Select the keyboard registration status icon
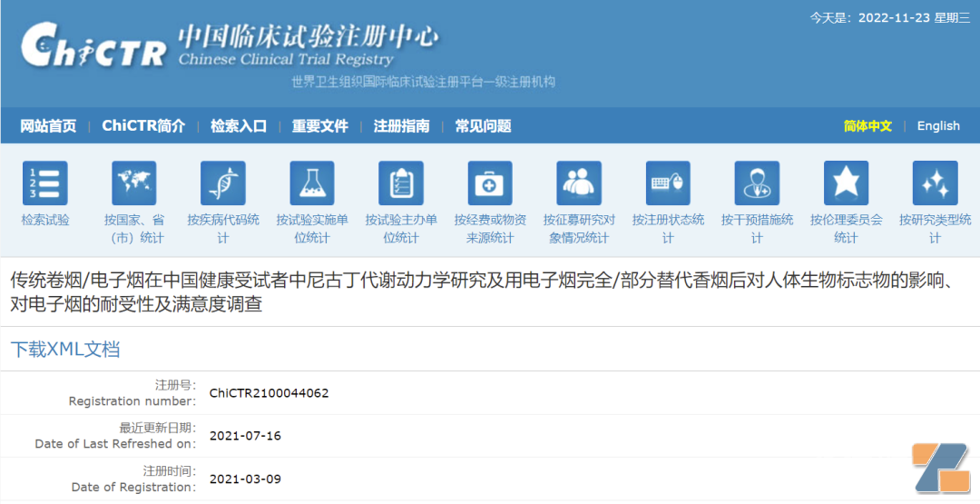This screenshot has width=980, height=504. tap(668, 183)
